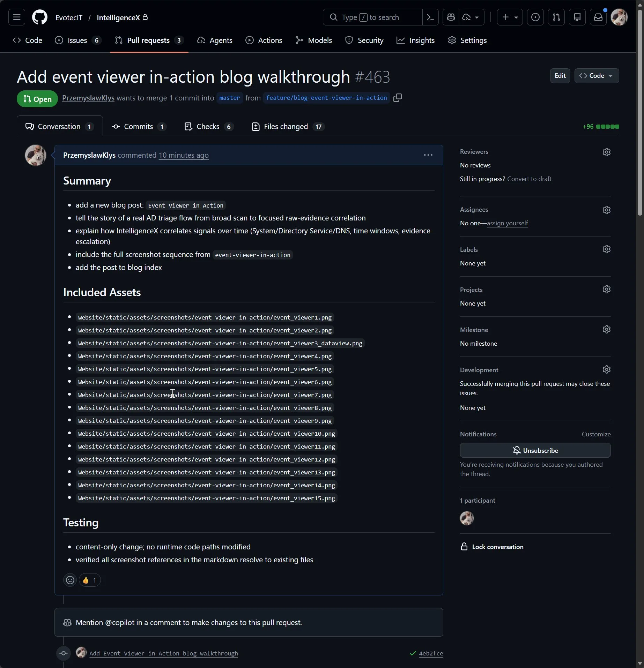Open the Code dropdown for this PR
The width and height of the screenshot is (644, 668).
(596, 76)
